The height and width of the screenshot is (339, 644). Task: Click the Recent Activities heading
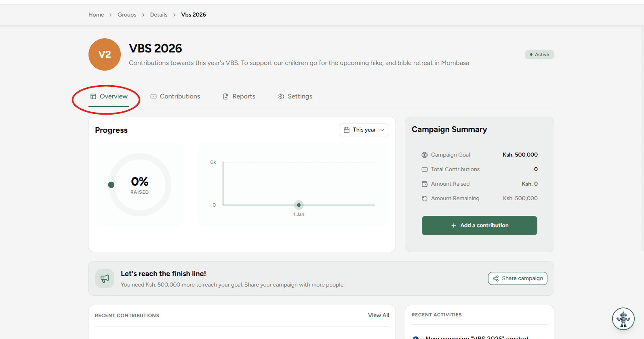(x=437, y=315)
